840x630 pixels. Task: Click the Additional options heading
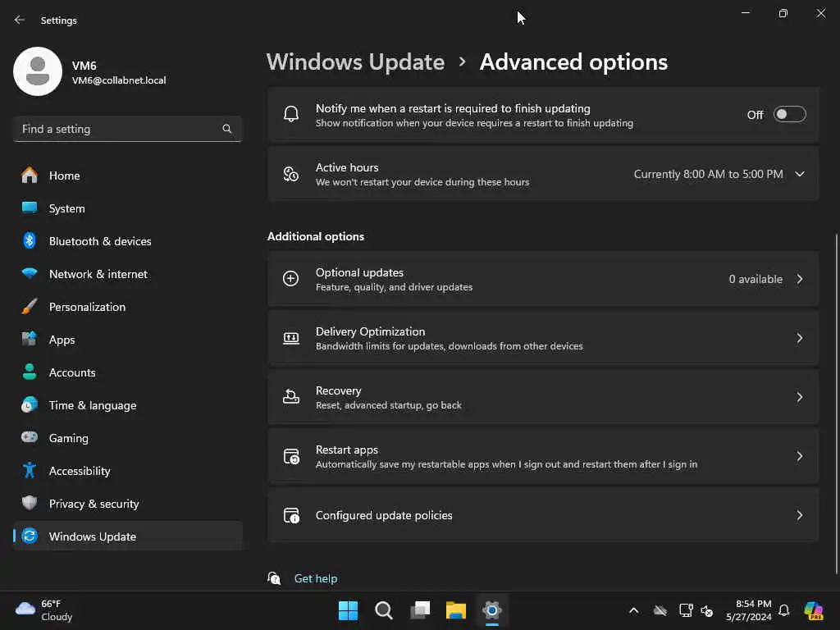coord(316,236)
